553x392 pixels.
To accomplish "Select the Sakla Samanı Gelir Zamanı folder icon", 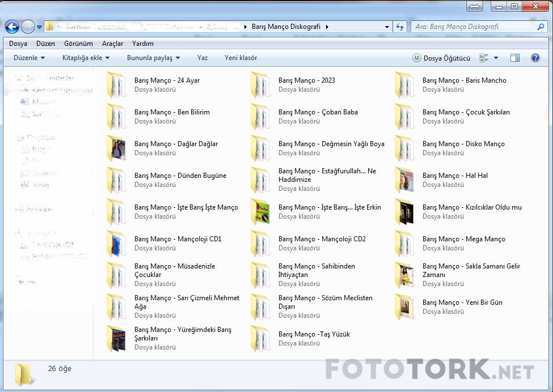I will coord(404,275).
